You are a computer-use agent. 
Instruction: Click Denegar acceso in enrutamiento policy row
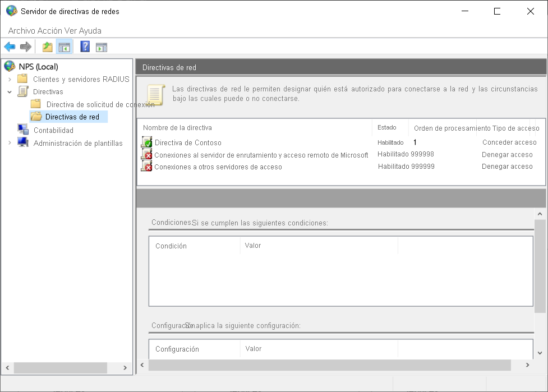click(x=507, y=154)
